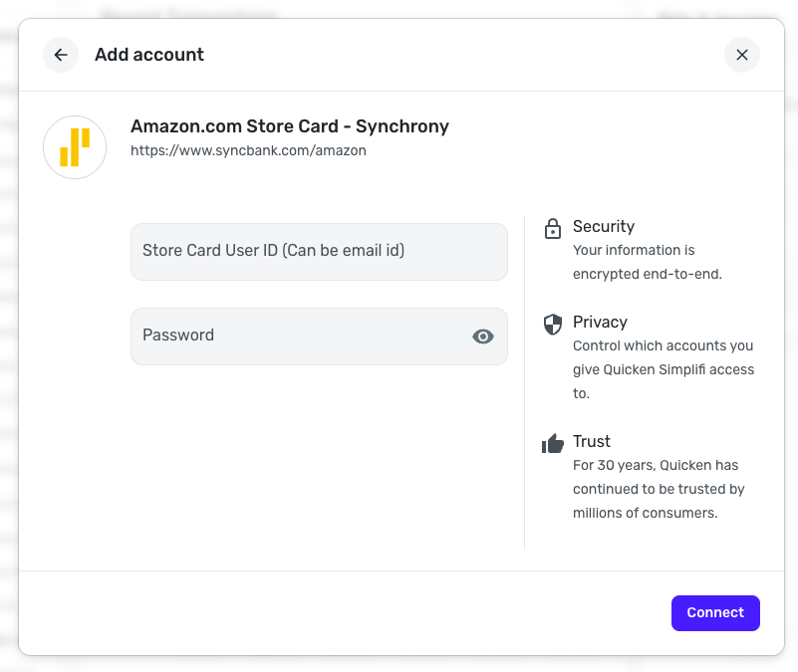Image resolution: width=798 pixels, height=672 pixels.
Task: Click the Quicken Simplifi access description text
Action: [x=664, y=369]
